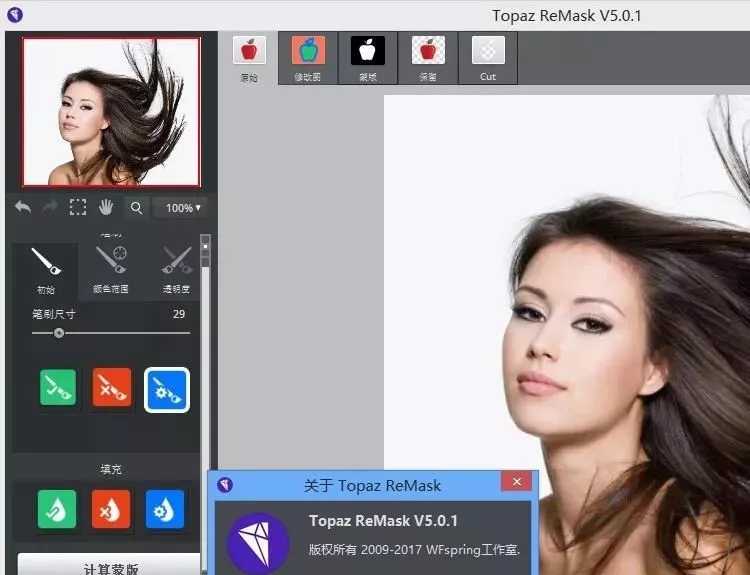Viewport: 750px width, 575px height.
Task: Select the green keep brush
Action: tap(58, 387)
